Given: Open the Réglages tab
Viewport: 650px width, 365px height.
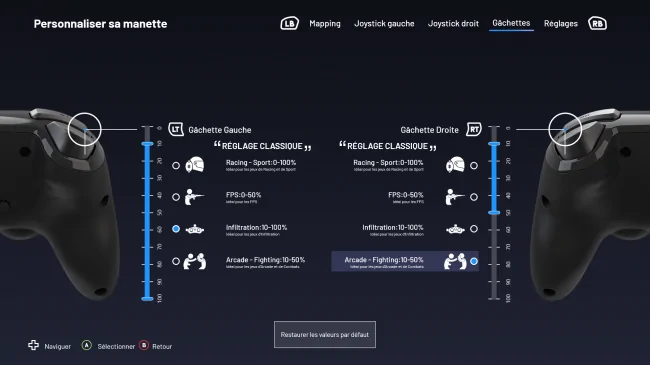Looking at the screenshot, I should [x=560, y=24].
